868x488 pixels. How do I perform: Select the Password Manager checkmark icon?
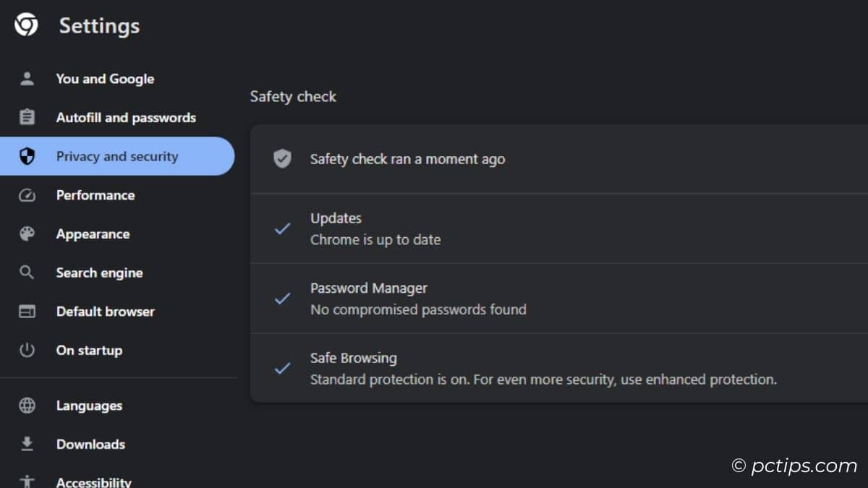click(x=282, y=298)
